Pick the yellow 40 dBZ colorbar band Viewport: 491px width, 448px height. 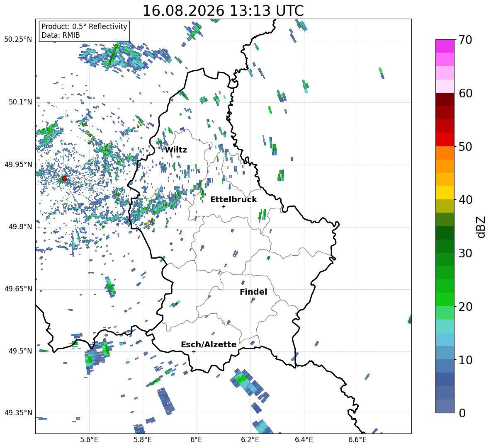click(x=445, y=193)
